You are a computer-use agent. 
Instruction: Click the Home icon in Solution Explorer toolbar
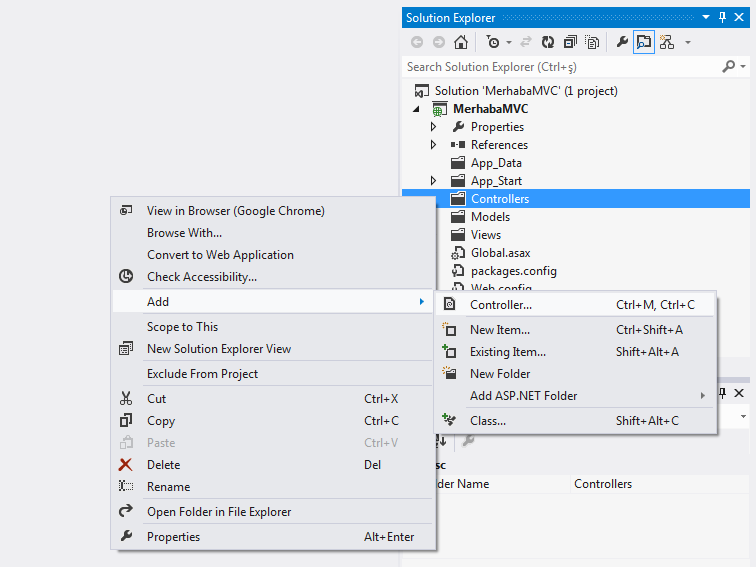tap(461, 42)
